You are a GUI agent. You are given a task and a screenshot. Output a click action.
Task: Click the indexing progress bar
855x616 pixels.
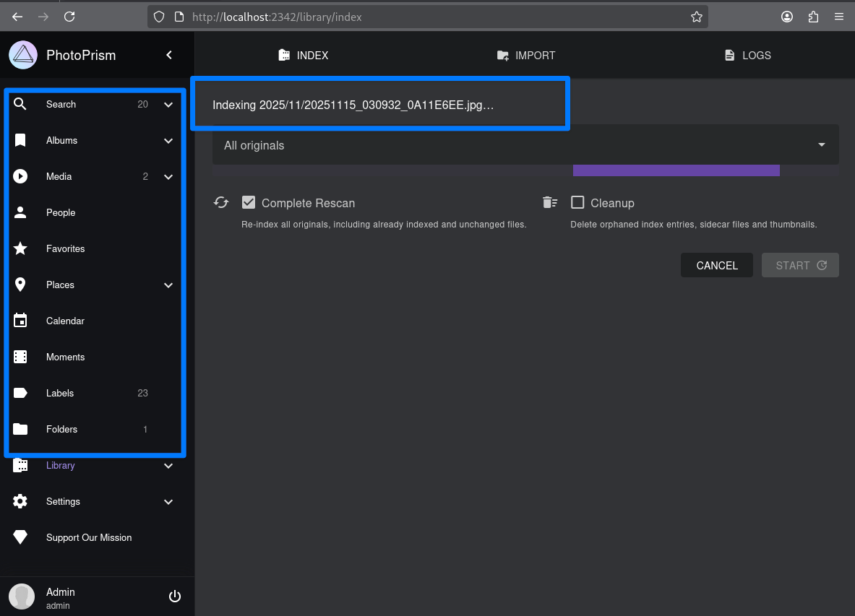coord(676,170)
